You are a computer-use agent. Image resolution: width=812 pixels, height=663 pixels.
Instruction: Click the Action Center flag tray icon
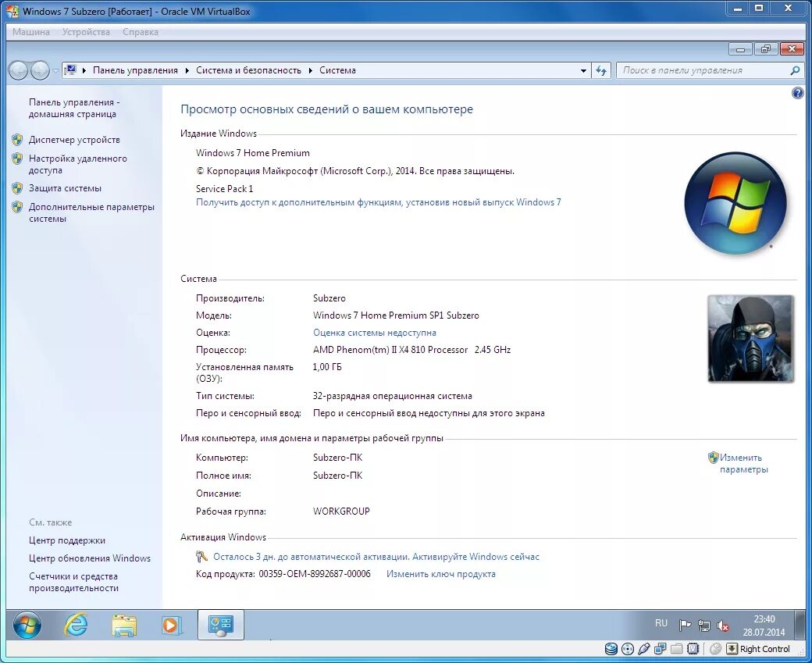[686, 626]
